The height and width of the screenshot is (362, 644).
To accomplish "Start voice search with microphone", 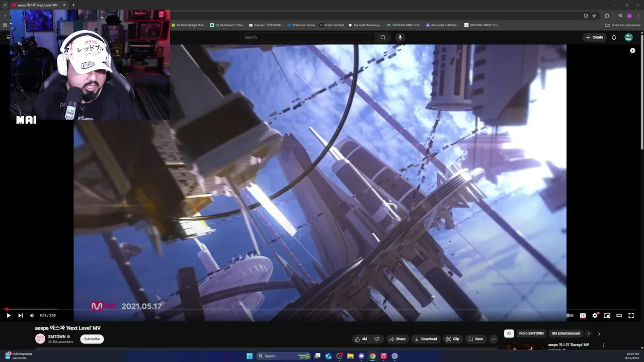I will tap(400, 37).
